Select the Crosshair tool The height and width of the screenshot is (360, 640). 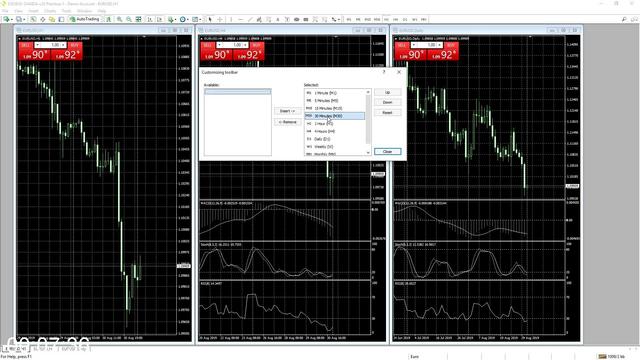point(220,19)
